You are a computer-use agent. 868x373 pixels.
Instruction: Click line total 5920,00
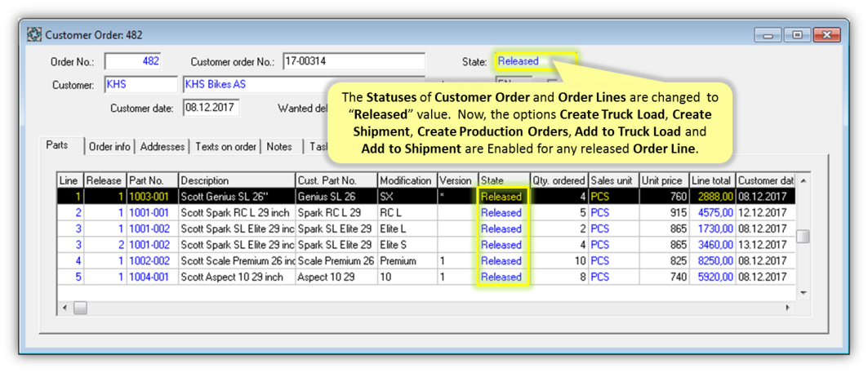pos(712,277)
